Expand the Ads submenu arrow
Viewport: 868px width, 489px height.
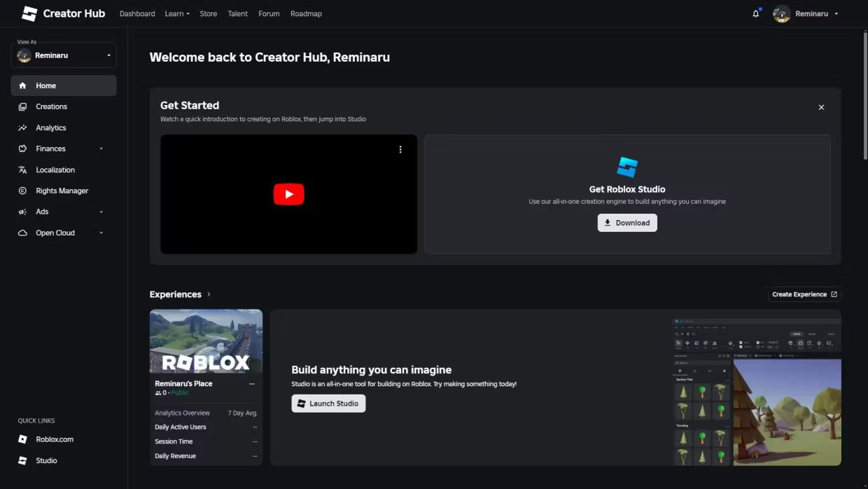[101, 212]
